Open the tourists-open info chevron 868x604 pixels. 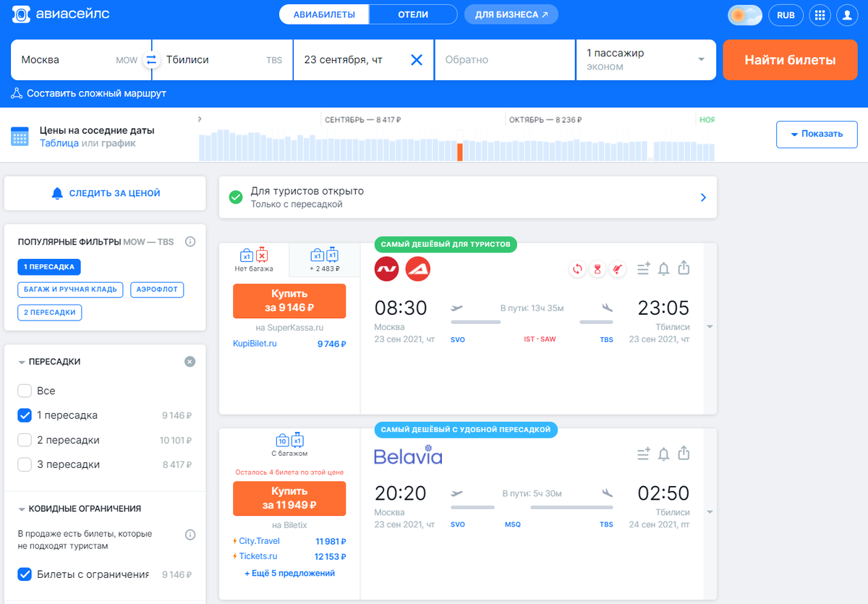point(703,197)
